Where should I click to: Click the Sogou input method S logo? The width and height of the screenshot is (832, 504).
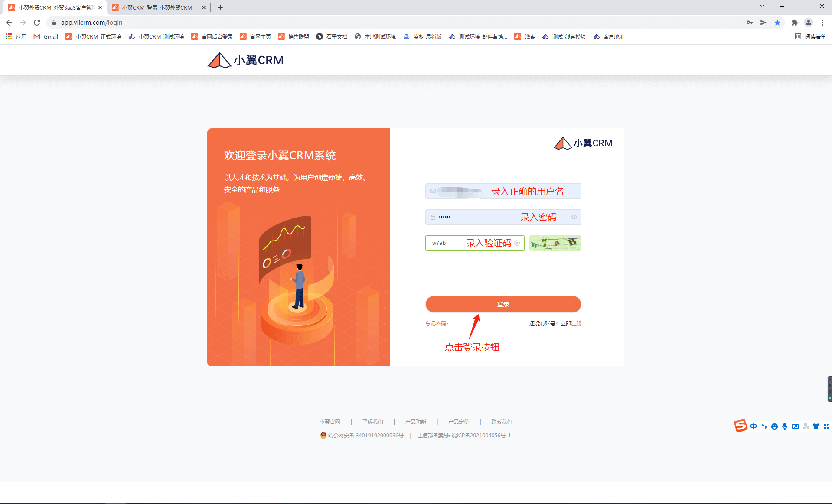[x=741, y=426]
